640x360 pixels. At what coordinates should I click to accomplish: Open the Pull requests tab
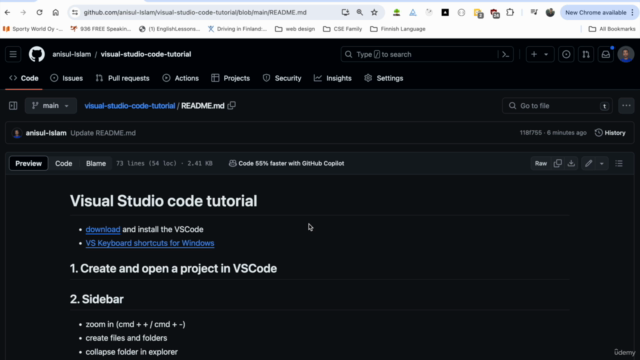[x=122, y=78]
